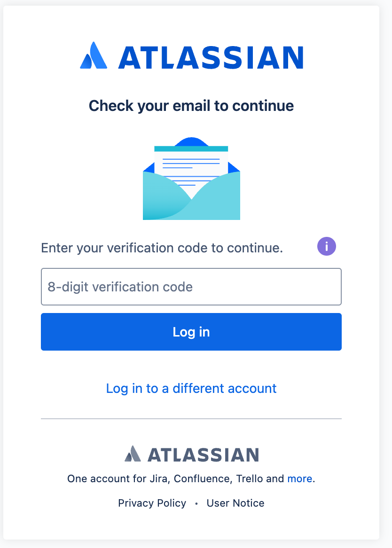Screen dimensions: 392x548
Task: Click the purple info icon
Action: coord(327,246)
